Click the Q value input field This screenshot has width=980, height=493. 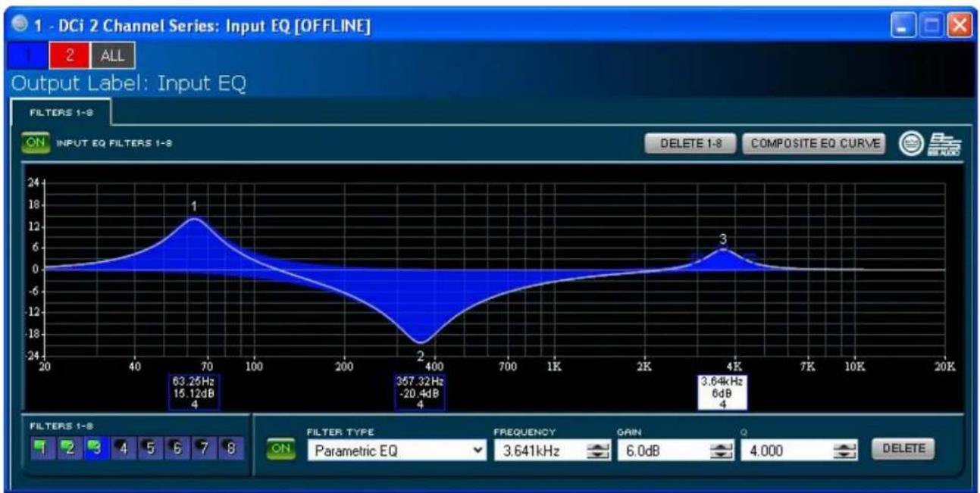[787, 451]
